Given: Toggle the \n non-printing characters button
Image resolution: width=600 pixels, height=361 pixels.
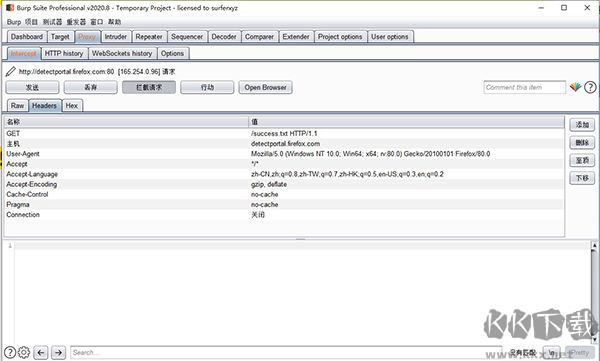Looking at the screenshot, I should [x=552, y=353].
